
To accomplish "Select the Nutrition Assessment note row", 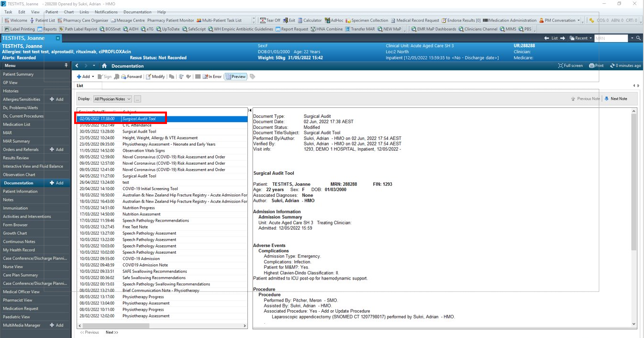I will (162, 214).
